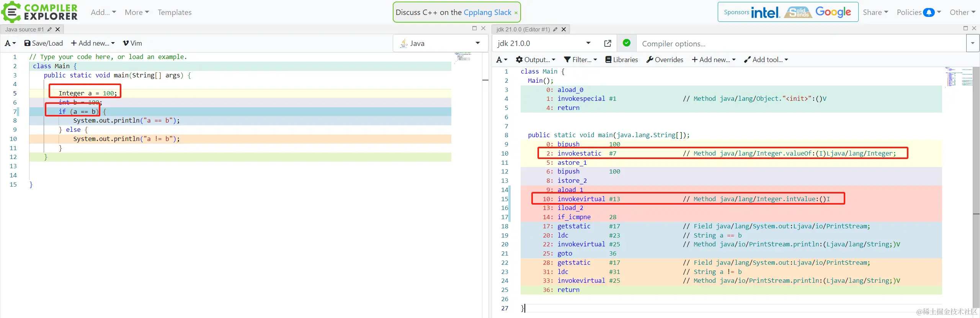Viewport: 980px width, 318px height.
Task: Click line number 10 in source editor
Action: 13,139
